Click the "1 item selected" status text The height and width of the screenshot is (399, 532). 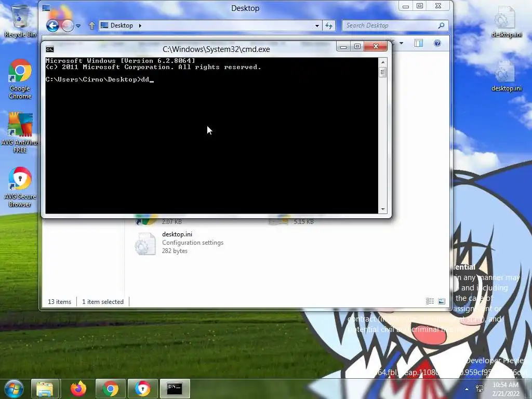pyautogui.click(x=103, y=302)
